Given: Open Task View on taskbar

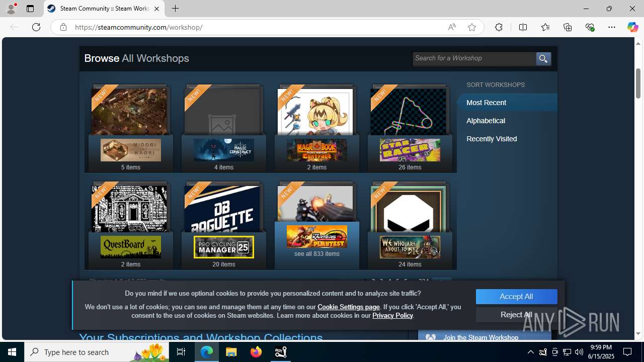Looking at the screenshot, I should tap(181, 352).
